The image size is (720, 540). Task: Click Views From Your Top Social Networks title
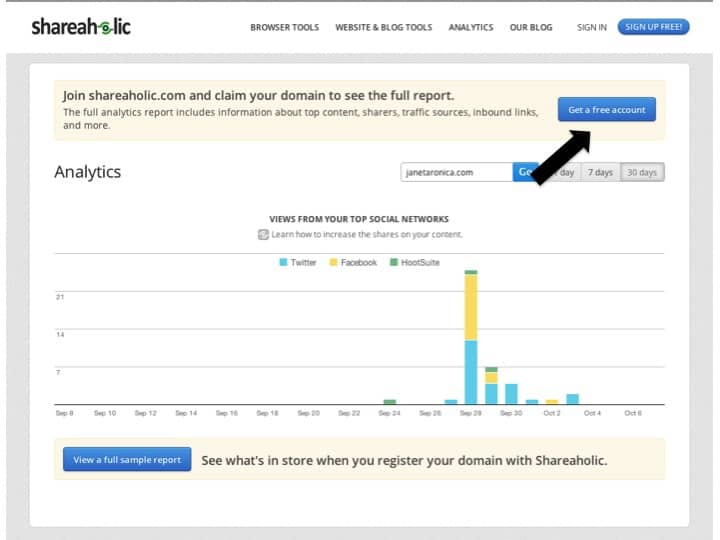(359, 219)
